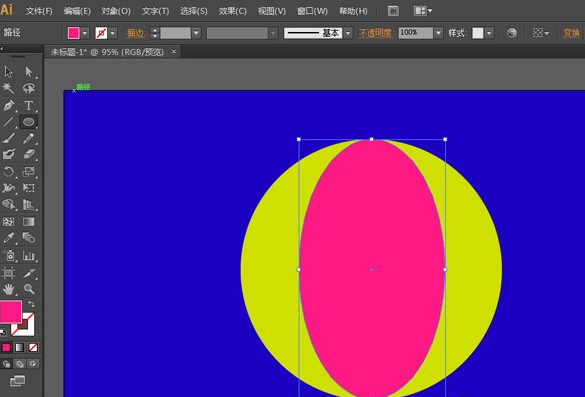585x397 pixels.
Task: Select the Direct Selection tool
Action: 29,71
